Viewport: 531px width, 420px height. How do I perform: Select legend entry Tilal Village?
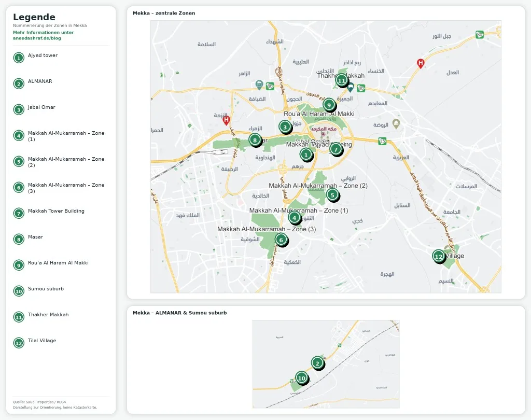pyautogui.click(x=42, y=340)
